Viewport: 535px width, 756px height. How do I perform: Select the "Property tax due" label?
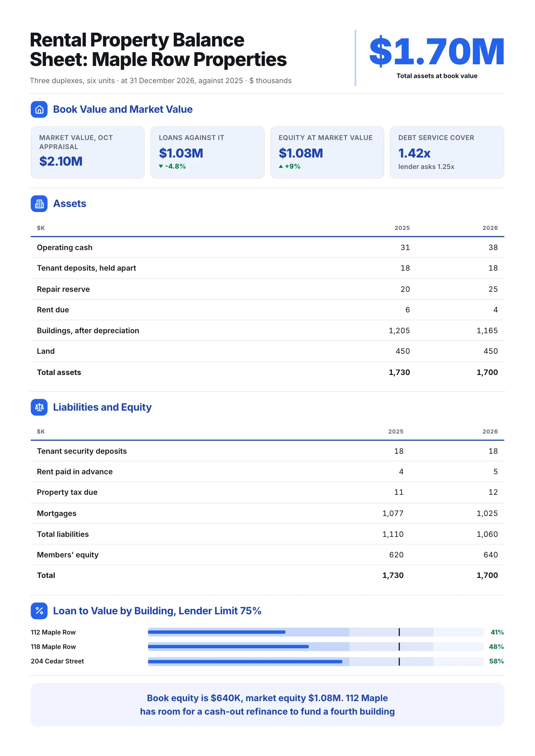coord(67,492)
